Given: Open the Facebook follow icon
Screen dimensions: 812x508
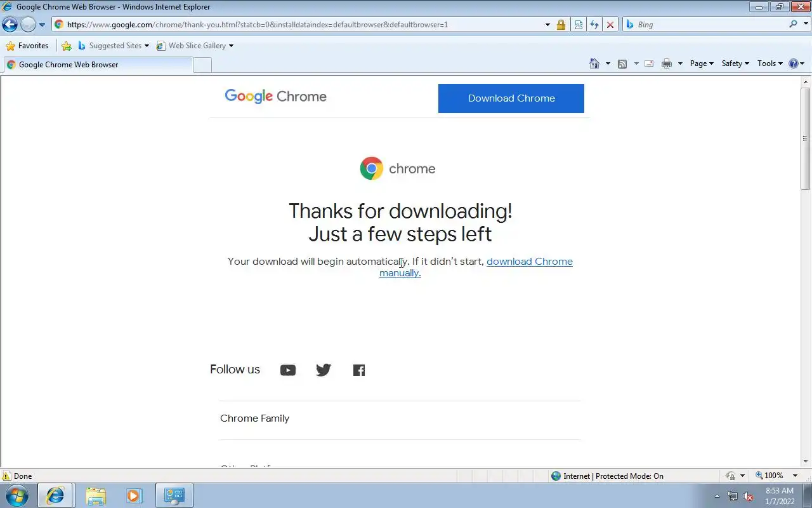Looking at the screenshot, I should 359,370.
